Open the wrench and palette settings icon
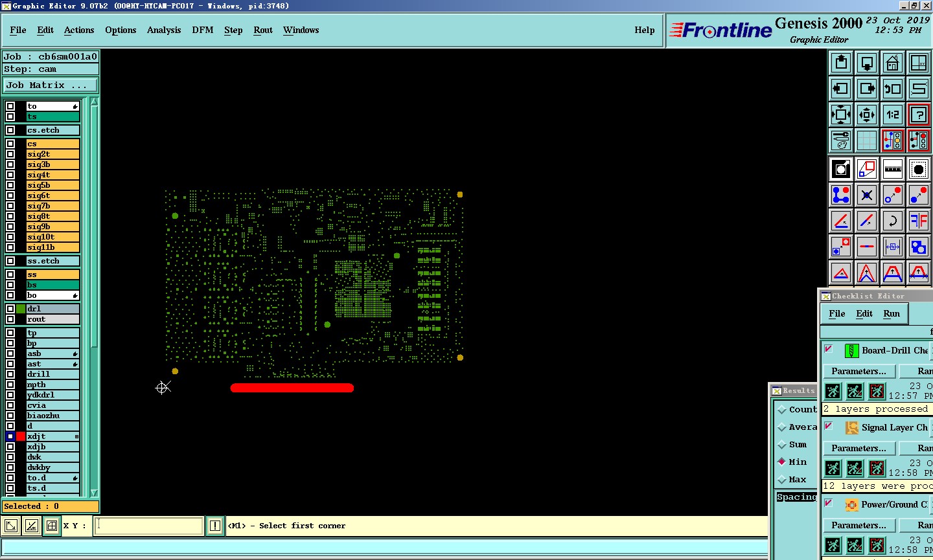933x560 pixels. tap(841, 140)
